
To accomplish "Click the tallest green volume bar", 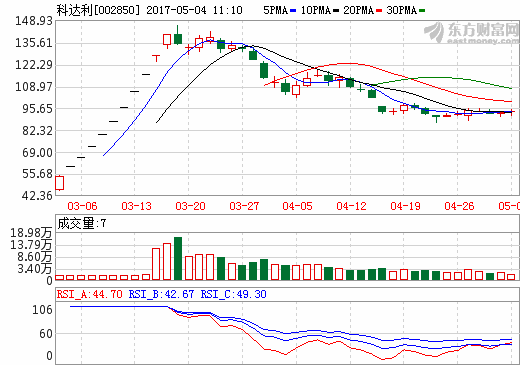I will tap(178, 258).
